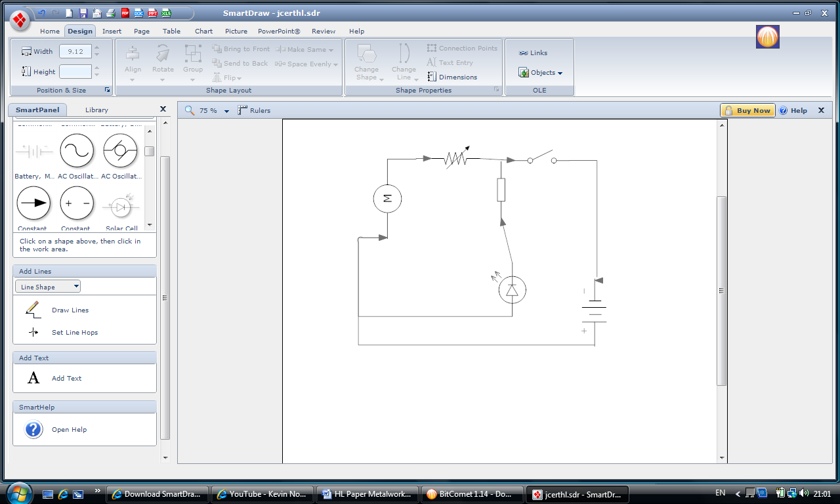Select the multi-cell Battery shape

pyautogui.click(x=33, y=152)
